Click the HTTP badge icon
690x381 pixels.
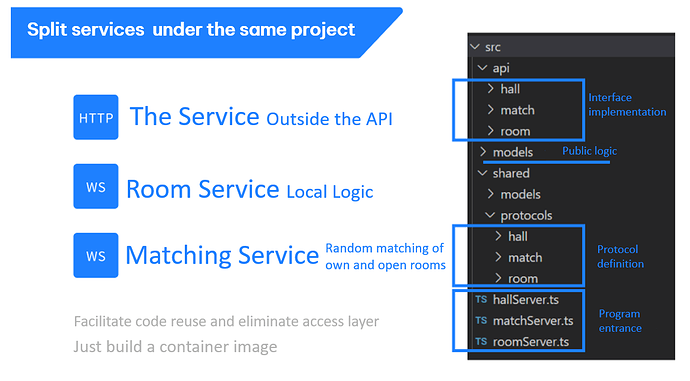click(96, 117)
